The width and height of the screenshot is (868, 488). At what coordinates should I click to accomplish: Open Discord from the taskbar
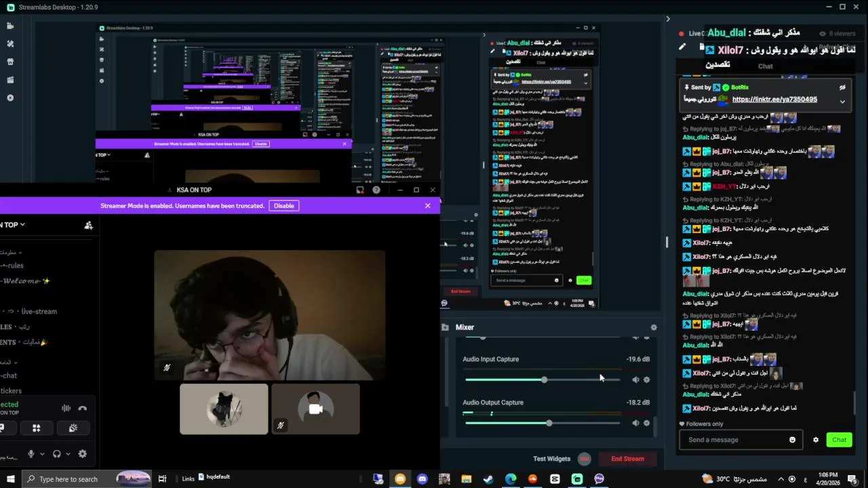tap(422, 479)
